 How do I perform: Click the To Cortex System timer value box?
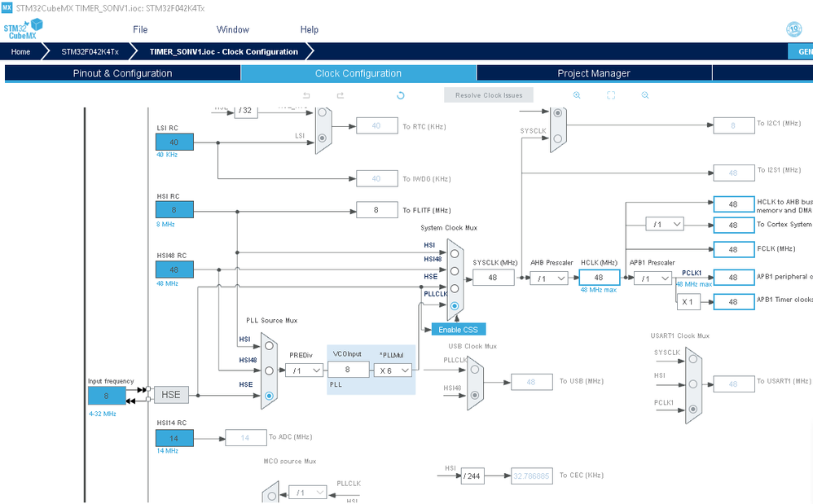click(x=734, y=226)
